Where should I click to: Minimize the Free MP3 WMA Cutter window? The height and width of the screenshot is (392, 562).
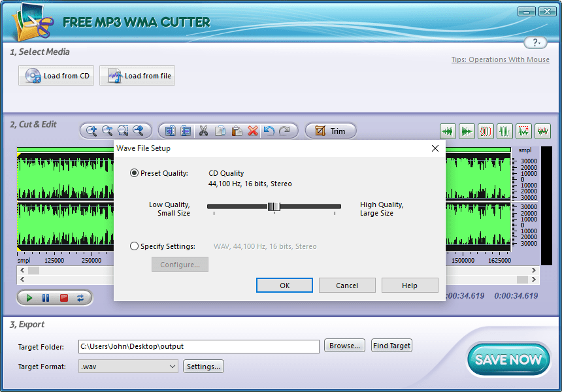(526, 12)
